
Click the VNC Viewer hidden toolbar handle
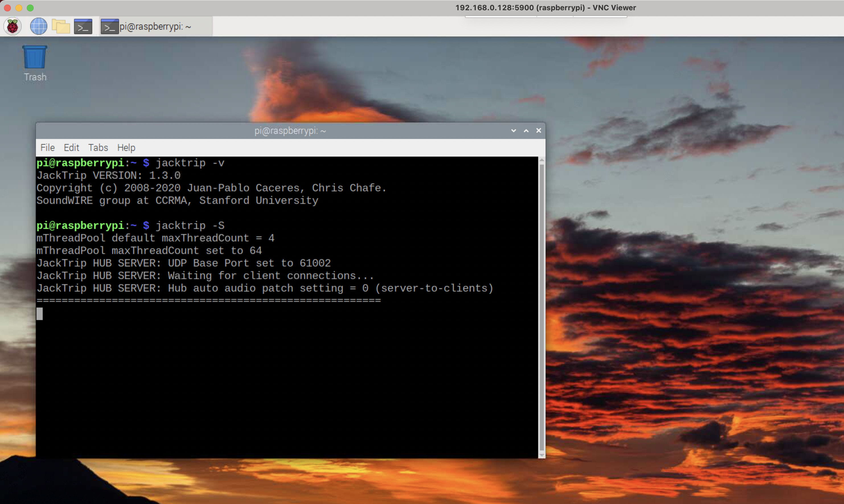[546, 16]
